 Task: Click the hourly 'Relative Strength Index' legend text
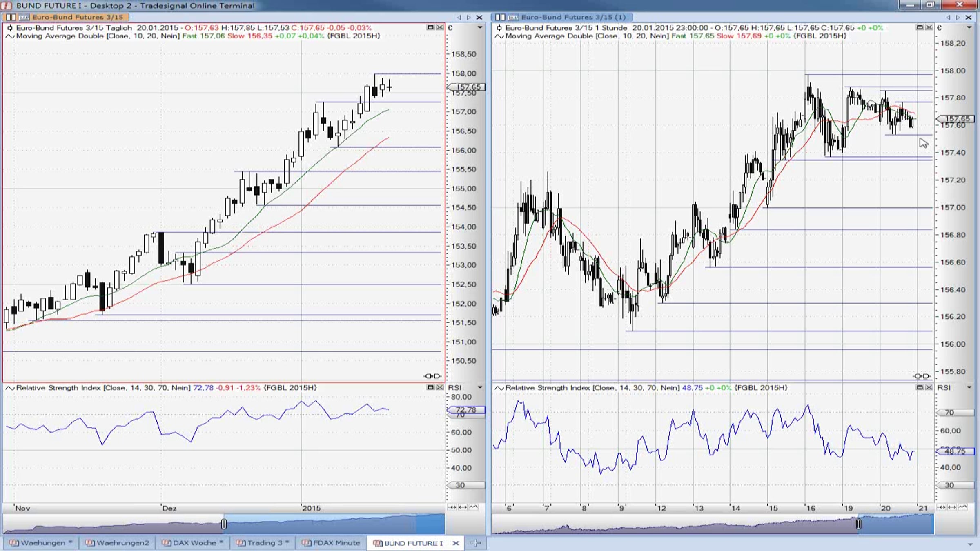tap(548, 388)
